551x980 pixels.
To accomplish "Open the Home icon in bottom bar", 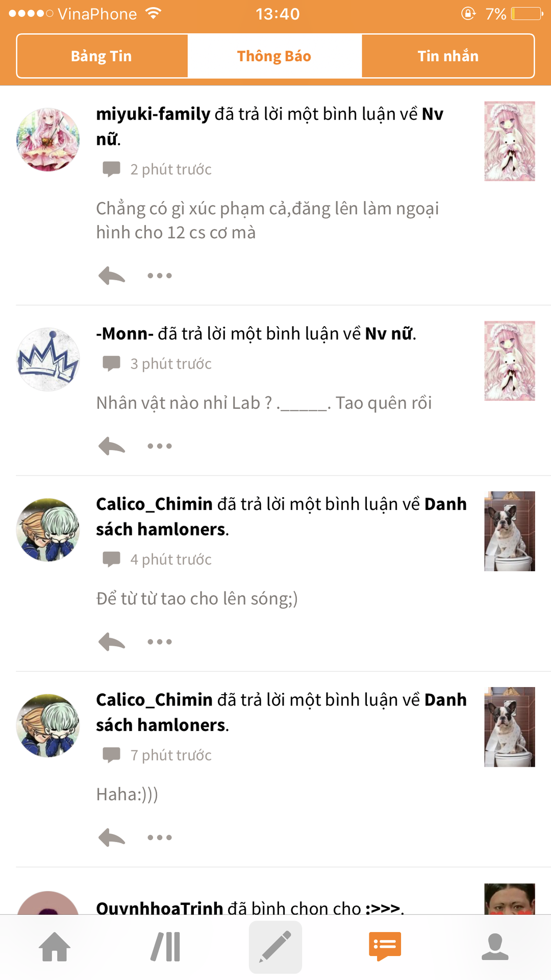I will pos(55,947).
